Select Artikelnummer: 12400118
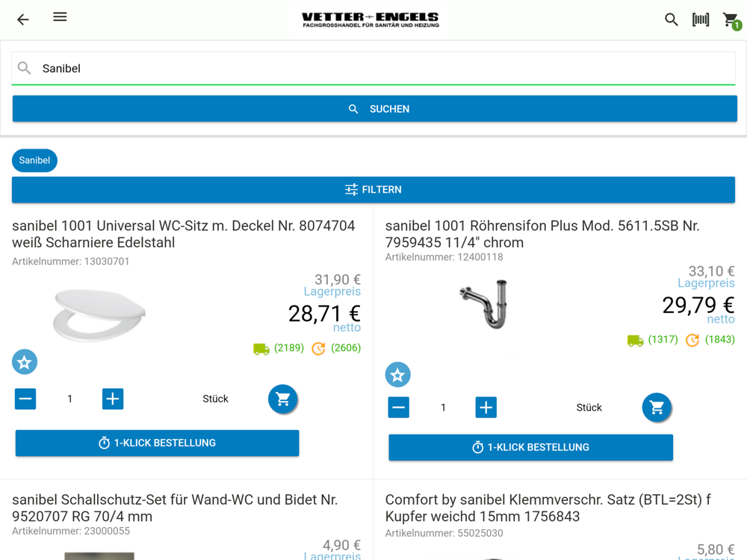This screenshot has width=747, height=560. 444,257
